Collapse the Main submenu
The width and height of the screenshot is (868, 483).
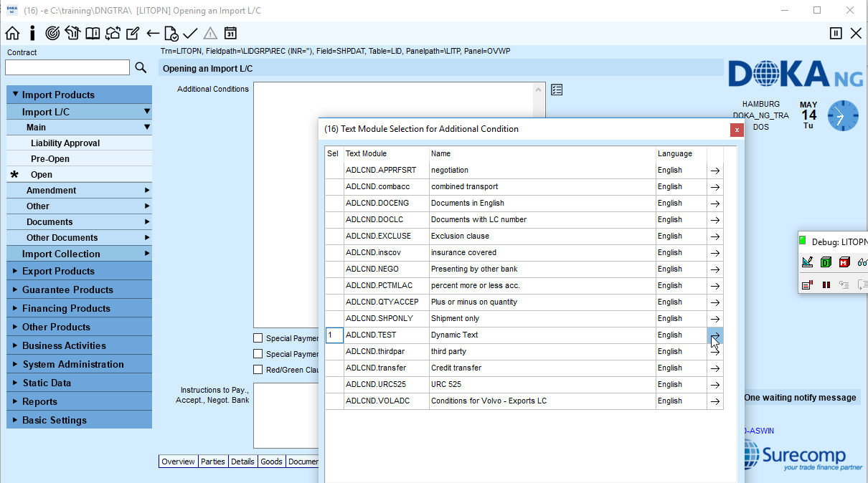tap(79, 128)
